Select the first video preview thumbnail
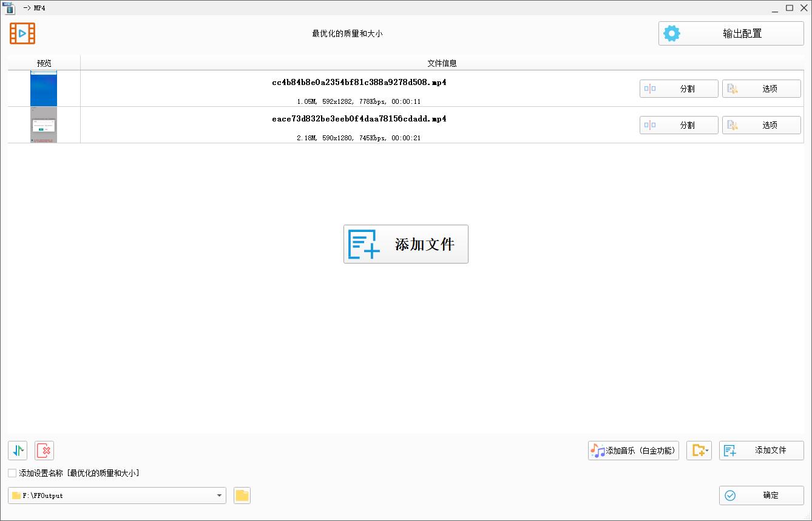Image resolution: width=812 pixels, height=521 pixels. (44, 89)
